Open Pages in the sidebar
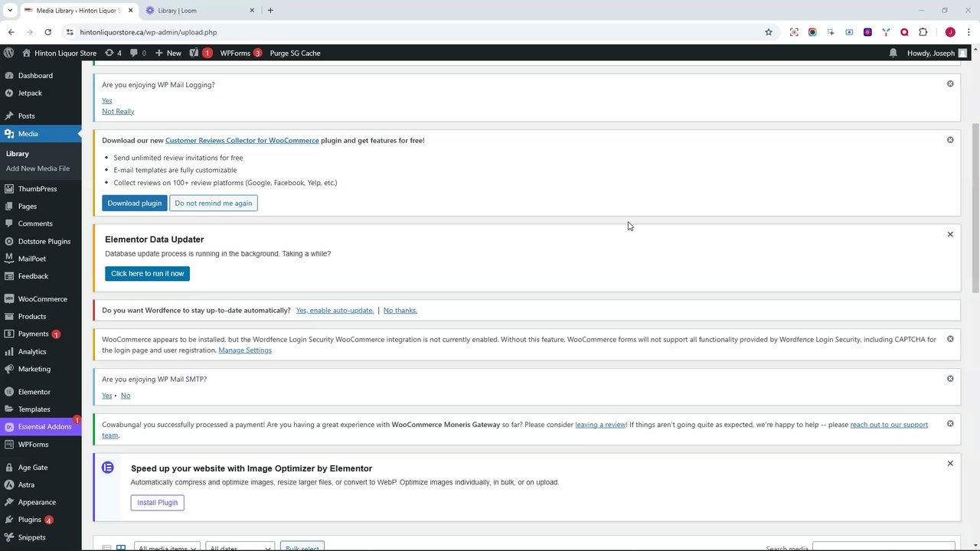This screenshot has height=551, width=980. [27, 206]
